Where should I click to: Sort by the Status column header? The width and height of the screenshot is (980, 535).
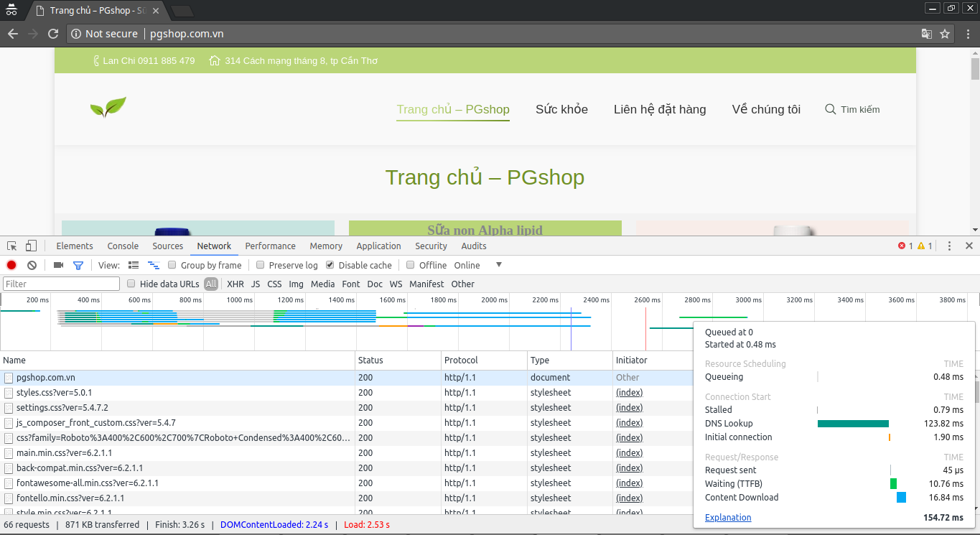[x=398, y=360]
